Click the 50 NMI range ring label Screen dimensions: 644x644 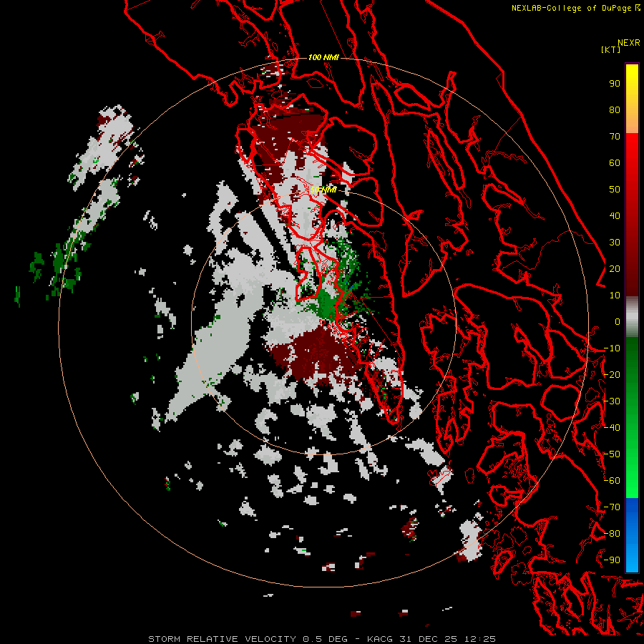(323, 190)
